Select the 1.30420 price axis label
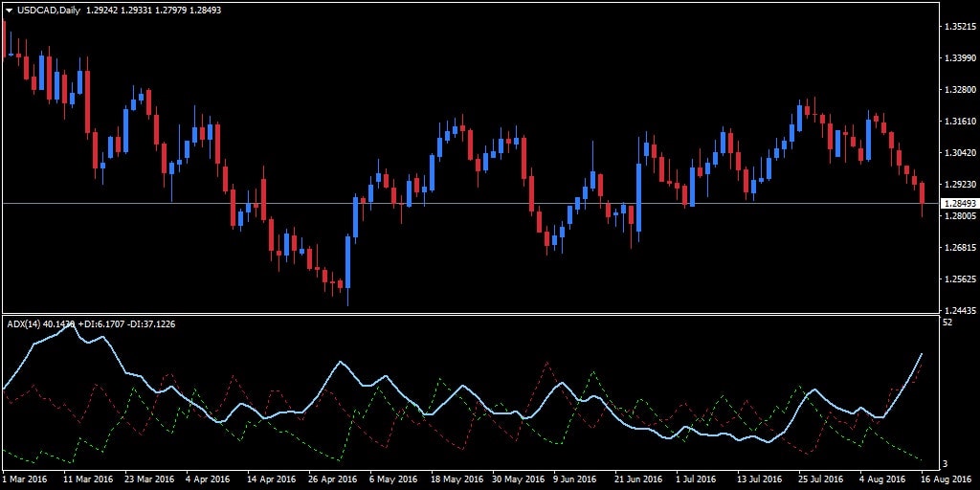Image resolution: width=980 pixels, height=490 pixels. click(x=960, y=152)
